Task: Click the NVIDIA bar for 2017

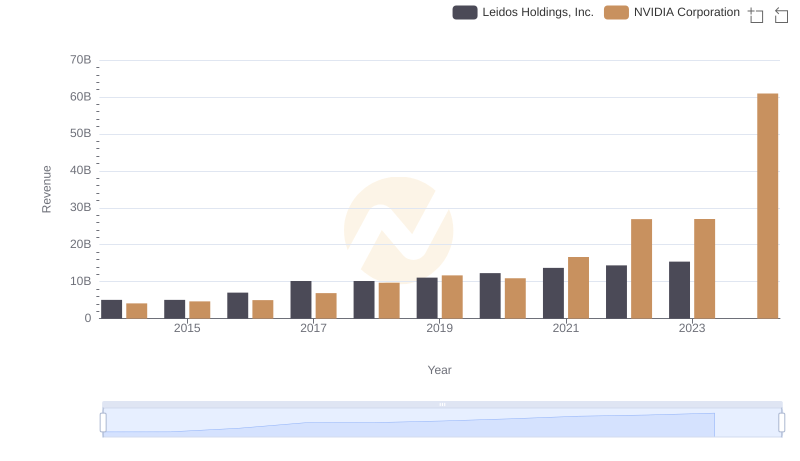Action: (326, 306)
